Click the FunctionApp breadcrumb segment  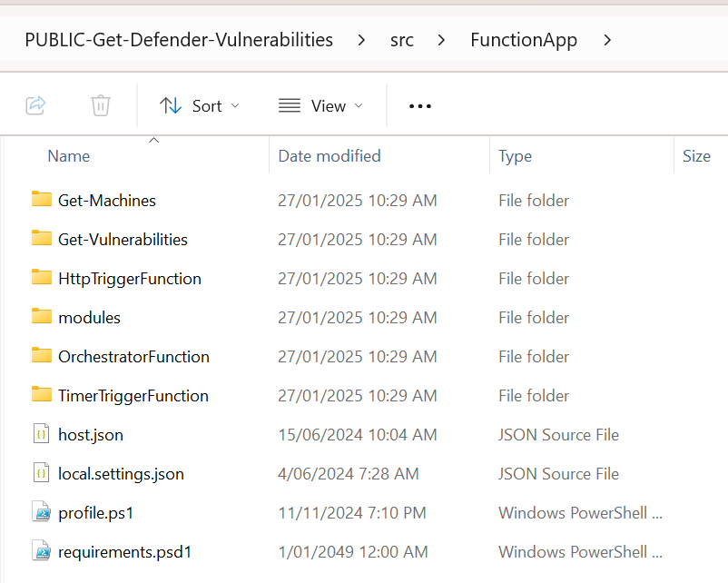point(524,41)
